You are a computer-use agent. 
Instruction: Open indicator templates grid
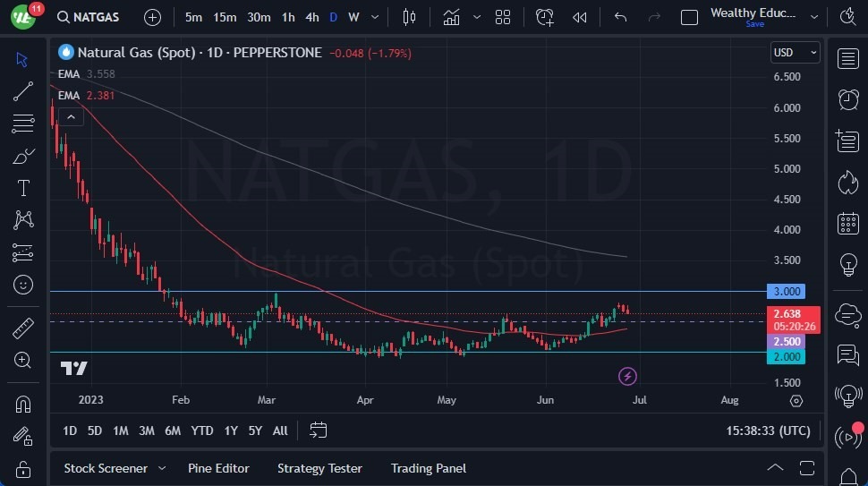503,17
